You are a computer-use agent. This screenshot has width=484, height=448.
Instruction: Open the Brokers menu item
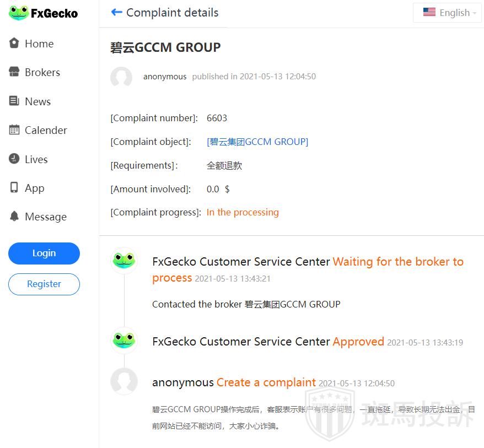[42, 72]
